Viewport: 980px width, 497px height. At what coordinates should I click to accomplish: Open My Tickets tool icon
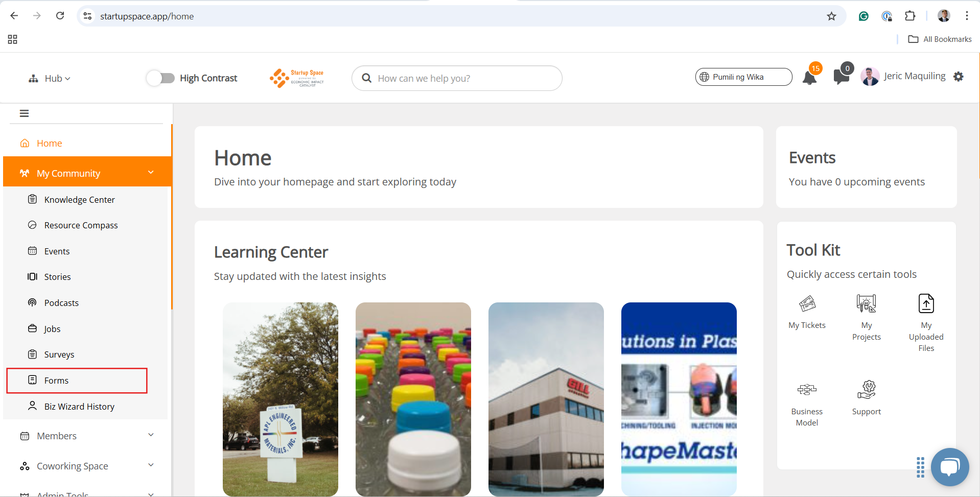pyautogui.click(x=807, y=304)
